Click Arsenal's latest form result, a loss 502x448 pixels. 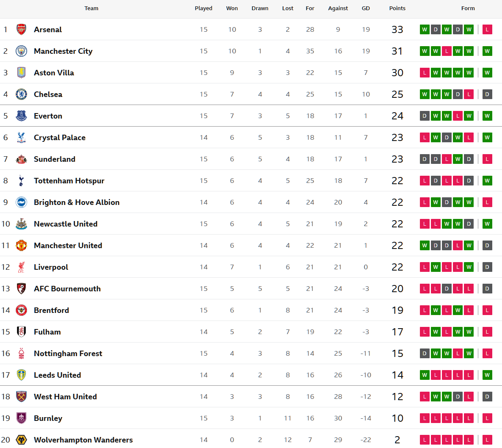(487, 29)
